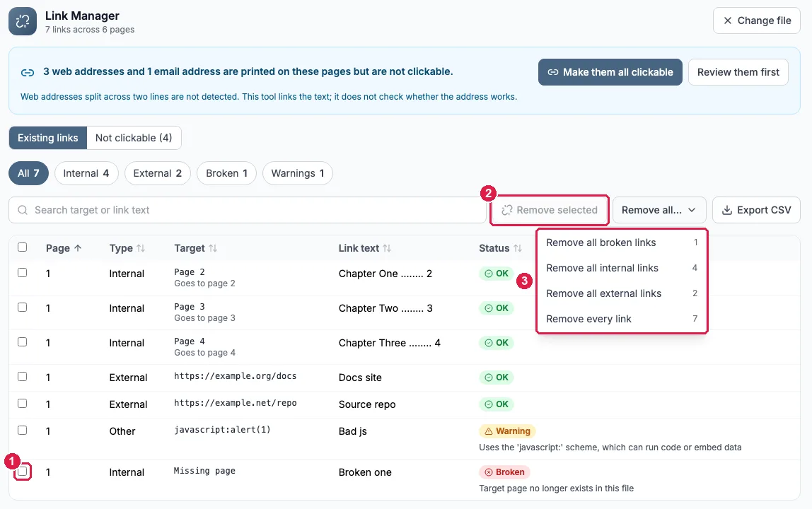Image resolution: width=812 pixels, height=509 pixels.
Task: Click the Warning status badge
Action: pyautogui.click(x=508, y=431)
